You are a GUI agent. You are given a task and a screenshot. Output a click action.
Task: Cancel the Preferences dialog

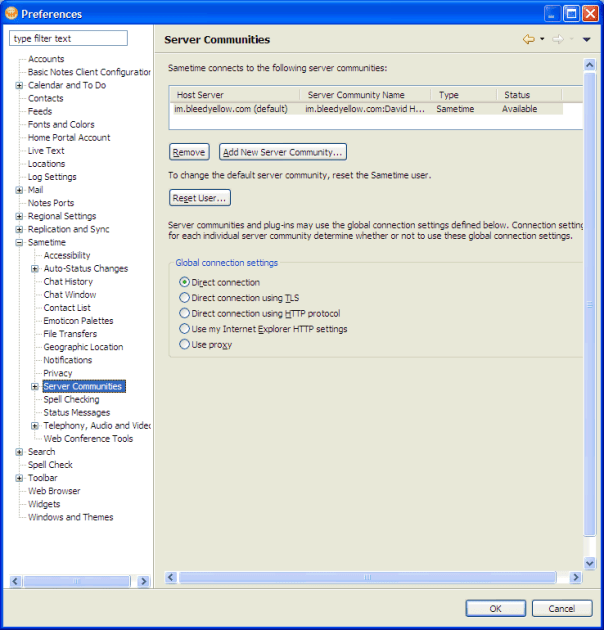[x=562, y=608]
